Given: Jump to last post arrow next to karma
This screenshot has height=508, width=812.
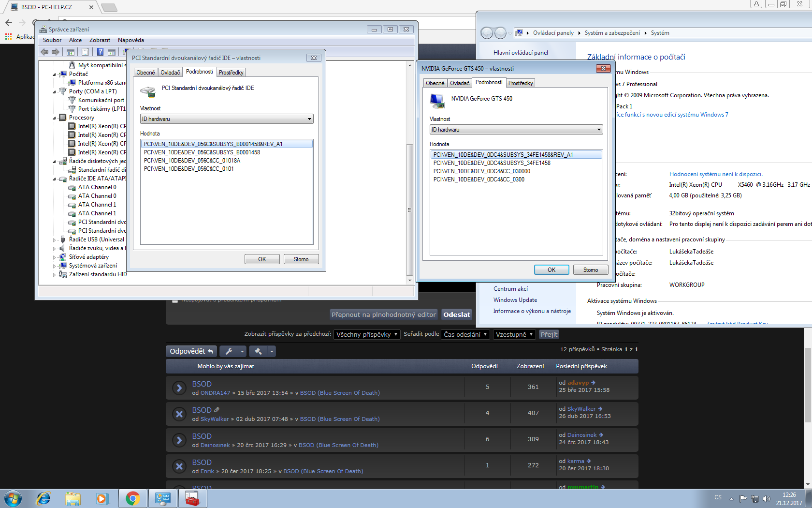Looking at the screenshot, I should coord(589,461).
